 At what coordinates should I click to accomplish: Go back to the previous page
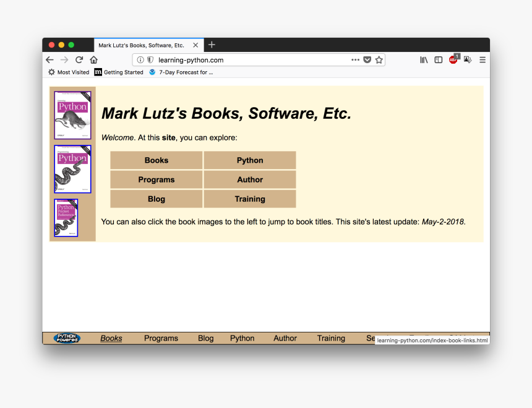[x=49, y=59]
